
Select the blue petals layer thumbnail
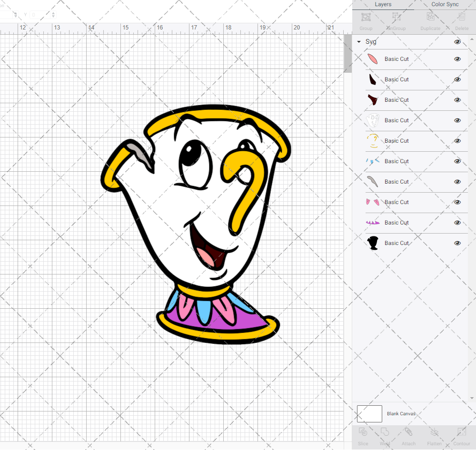(373, 161)
